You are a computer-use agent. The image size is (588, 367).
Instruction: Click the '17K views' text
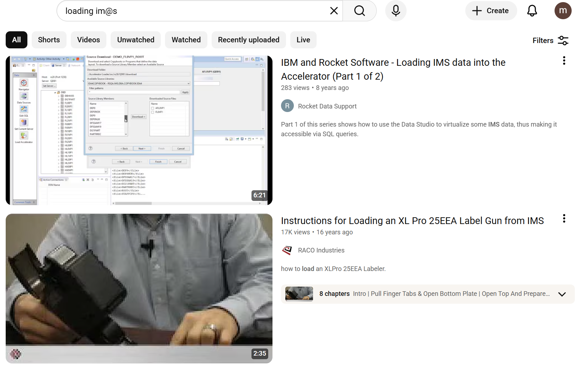tap(296, 232)
